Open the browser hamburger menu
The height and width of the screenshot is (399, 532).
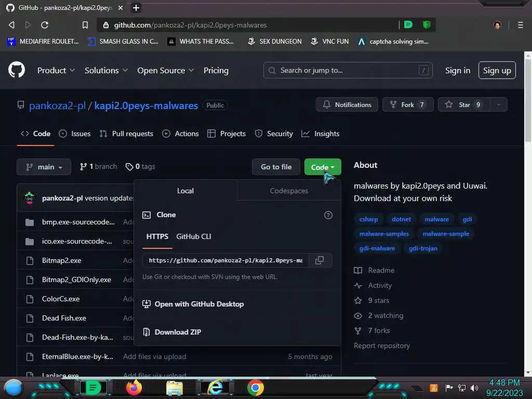coord(520,25)
